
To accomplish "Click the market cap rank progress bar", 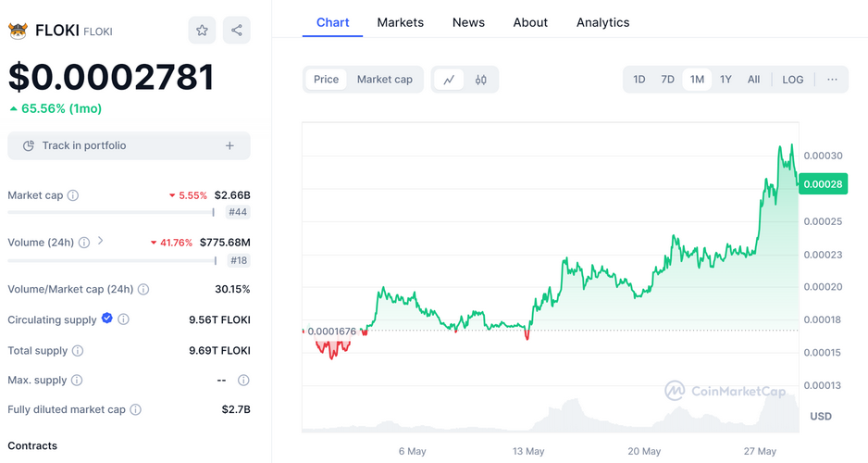I will [x=111, y=212].
